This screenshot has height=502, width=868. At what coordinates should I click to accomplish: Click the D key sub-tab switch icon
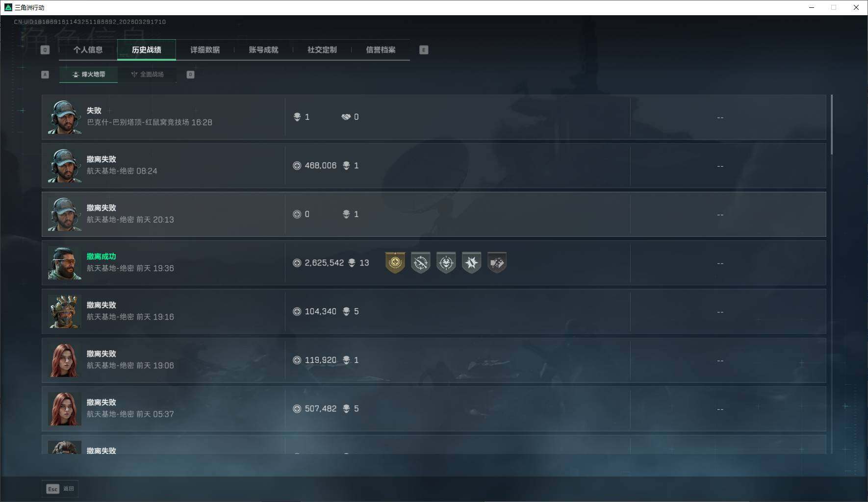[190, 75]
